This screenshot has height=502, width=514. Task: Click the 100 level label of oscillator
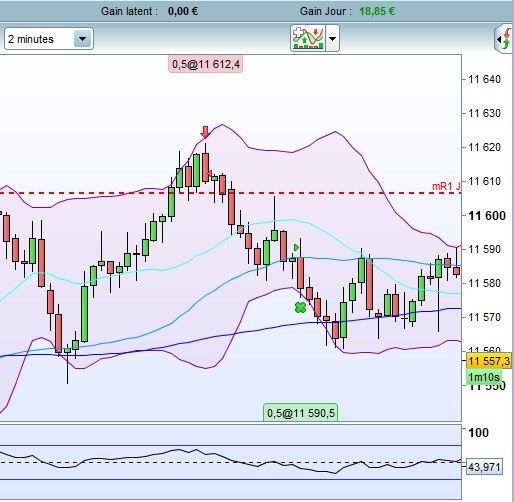pos(478,433)
